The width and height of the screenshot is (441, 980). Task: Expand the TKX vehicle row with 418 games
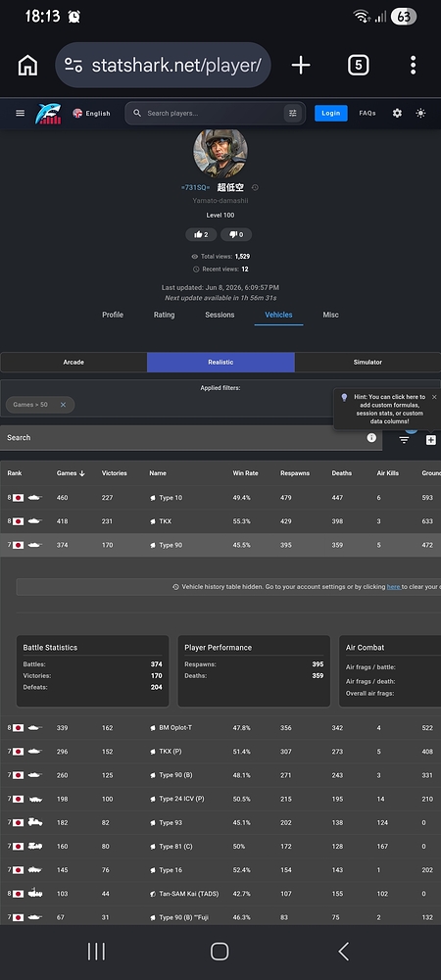tap(220, 521)
